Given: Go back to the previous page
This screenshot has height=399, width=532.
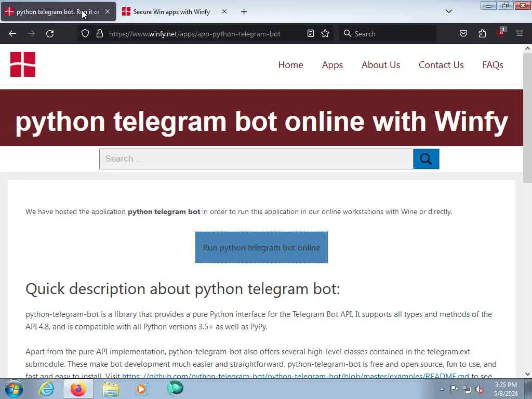Looking at the screenshot, I should [12, 34].
